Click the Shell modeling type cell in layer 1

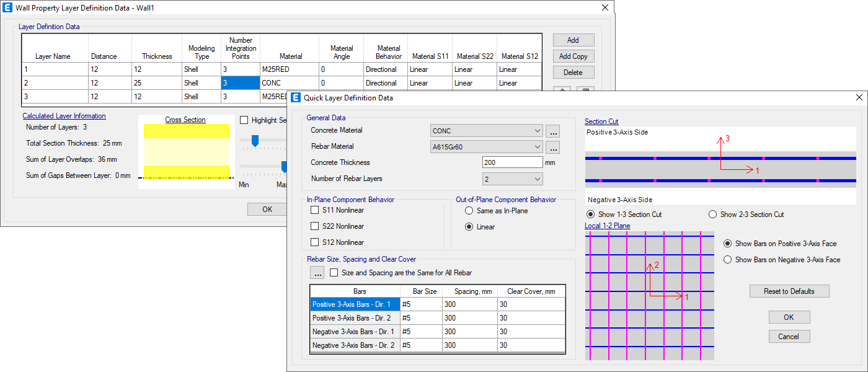pyautogui.click(x=201, y=69)
